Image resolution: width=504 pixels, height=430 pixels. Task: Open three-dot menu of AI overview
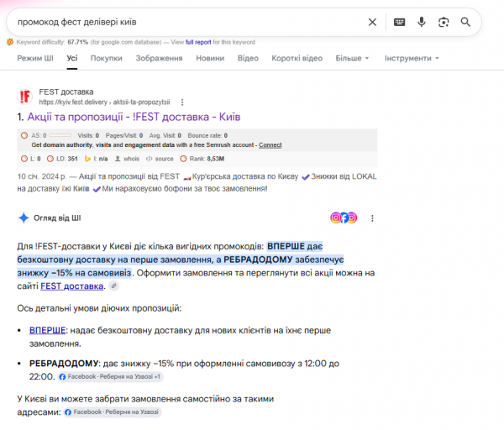372,218
